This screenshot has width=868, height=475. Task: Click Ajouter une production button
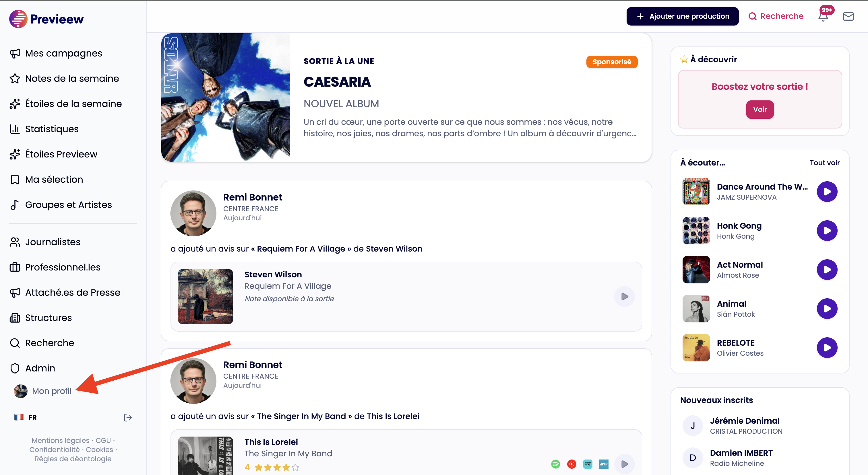coord(682,16)
